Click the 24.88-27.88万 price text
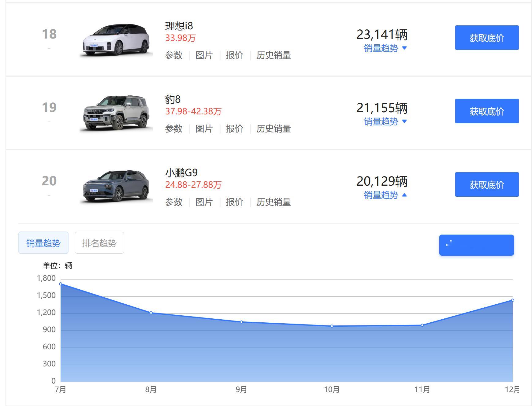 pos(193,185)
